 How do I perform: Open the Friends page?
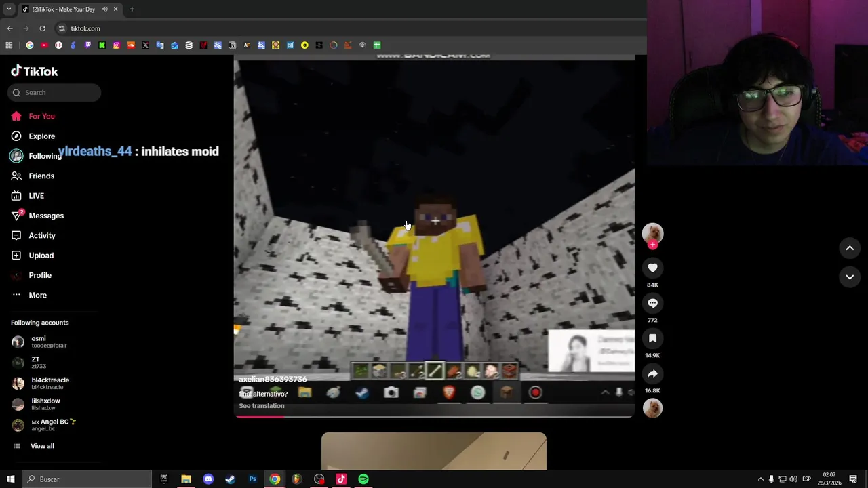point(33,176)
